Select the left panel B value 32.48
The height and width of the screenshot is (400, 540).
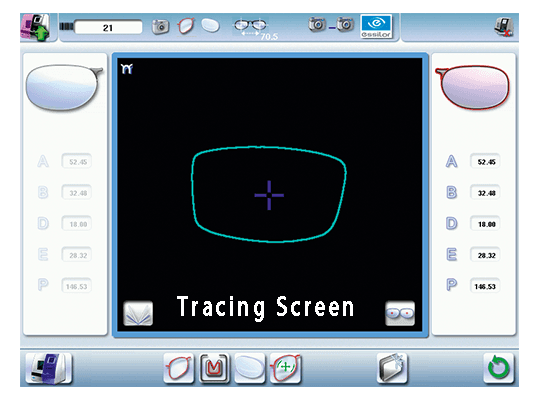(77, 193)
